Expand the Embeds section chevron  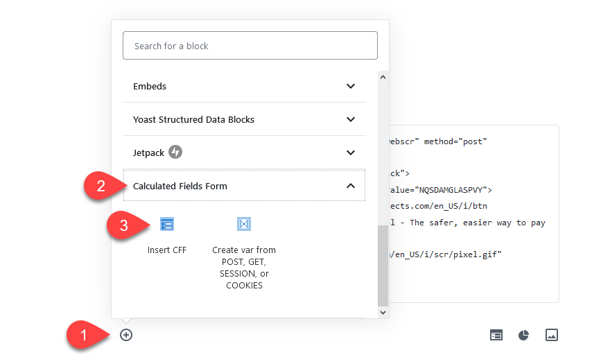(351, 87)
